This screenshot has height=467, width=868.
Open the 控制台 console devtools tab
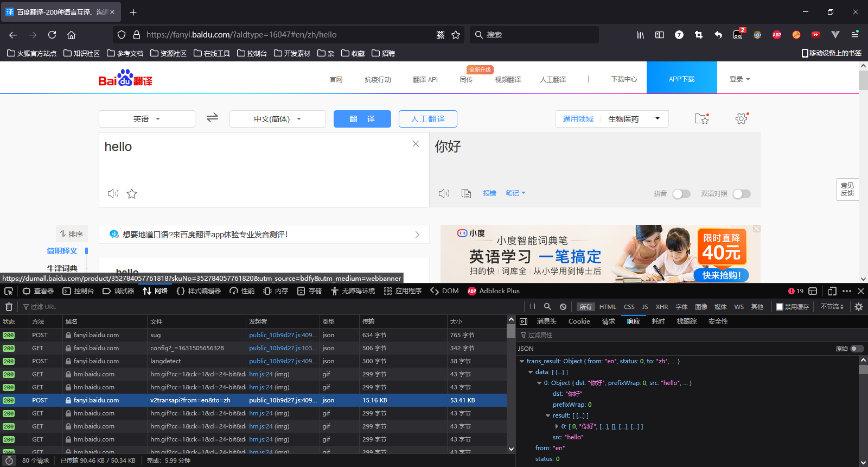78,291
